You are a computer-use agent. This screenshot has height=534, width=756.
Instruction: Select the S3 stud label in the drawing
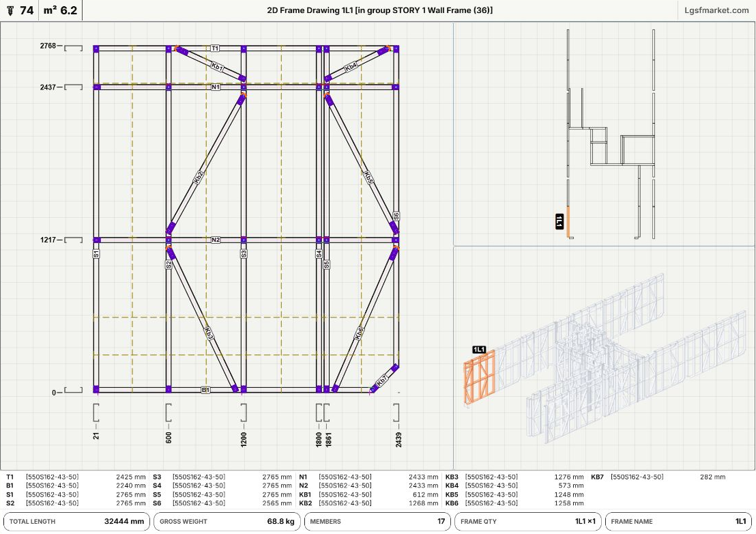coord(244,254)
